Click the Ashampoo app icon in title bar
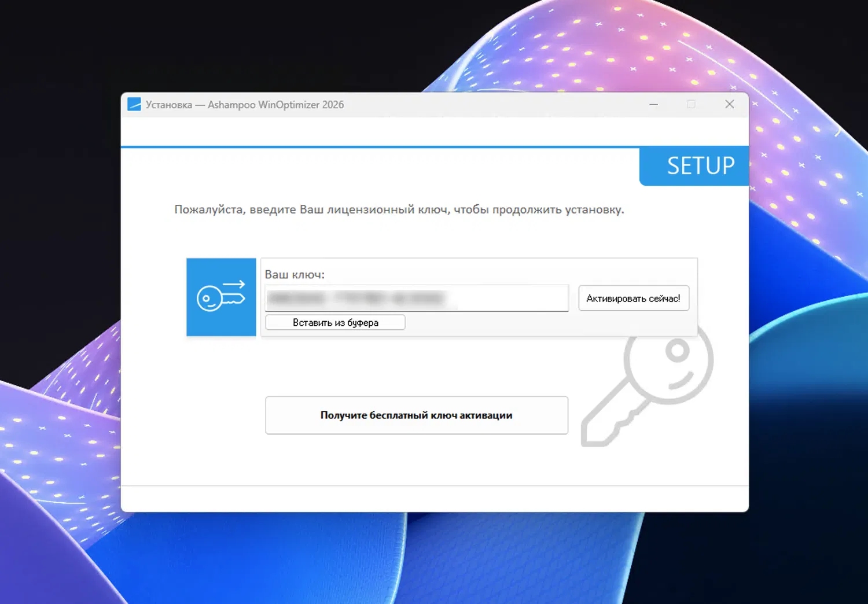This screenshot has height=604, width=868. pyautogui.click(x=134, y=104)
